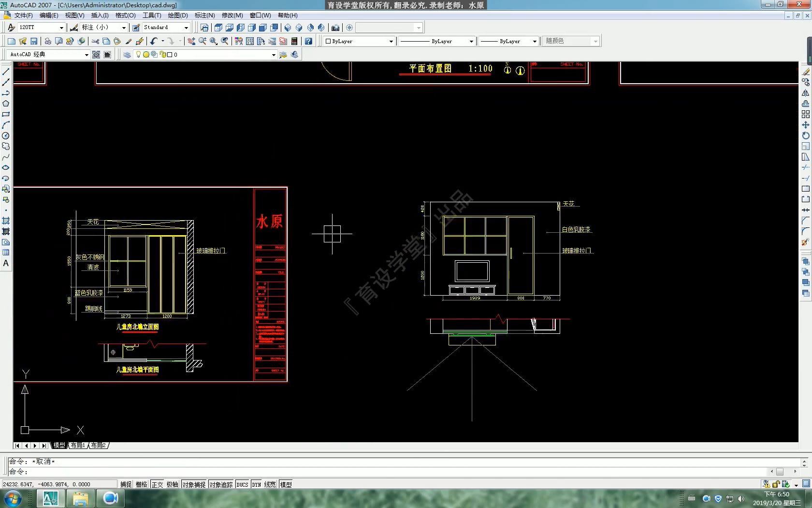Screen dimensions: 812x508
Task: Select the Move modify tool
Action: click(805, 125)
